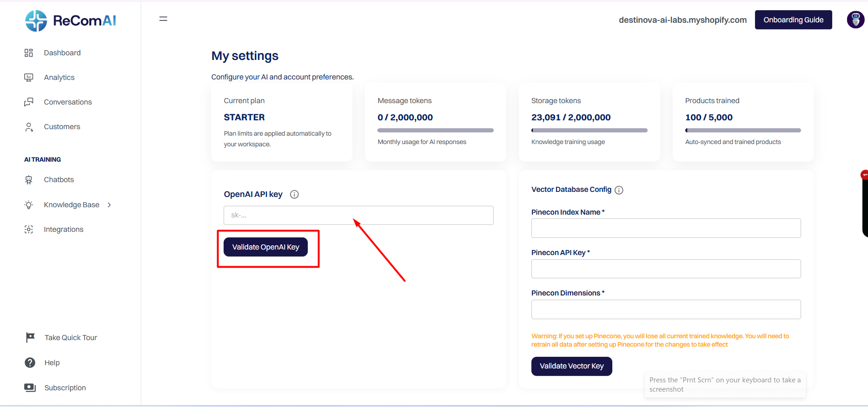Click the Knowledge Base lightbulb icon
868x407 pixels.
point(29,205)
